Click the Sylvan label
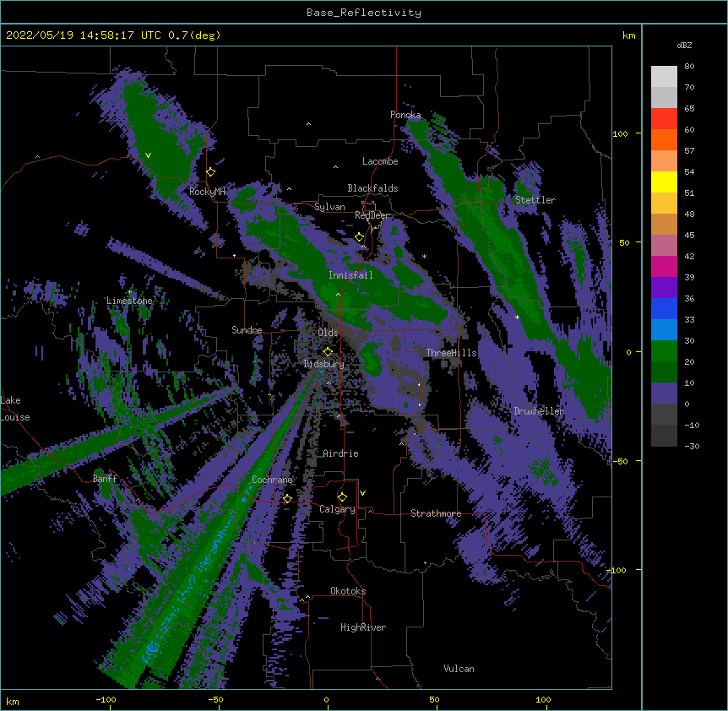Image resolution: width=728 pixels, height=711 pixels. coord(329,207)
